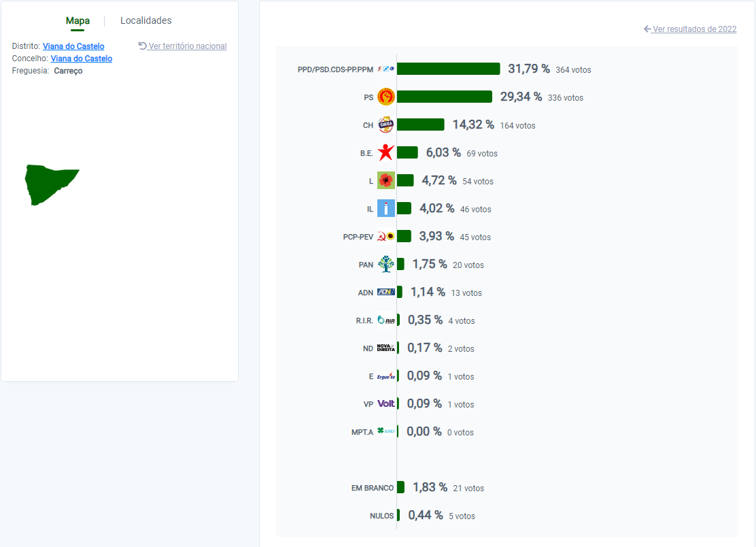Open the Viana do Castelo concelho link
The image size is (756, 547).
pyautogui.click(x=82, y=59)
